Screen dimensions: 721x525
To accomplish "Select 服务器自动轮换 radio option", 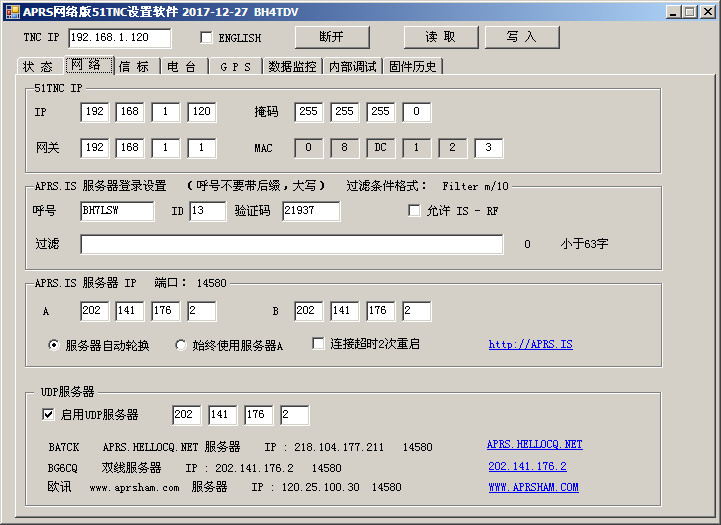I will click(54, 345).
